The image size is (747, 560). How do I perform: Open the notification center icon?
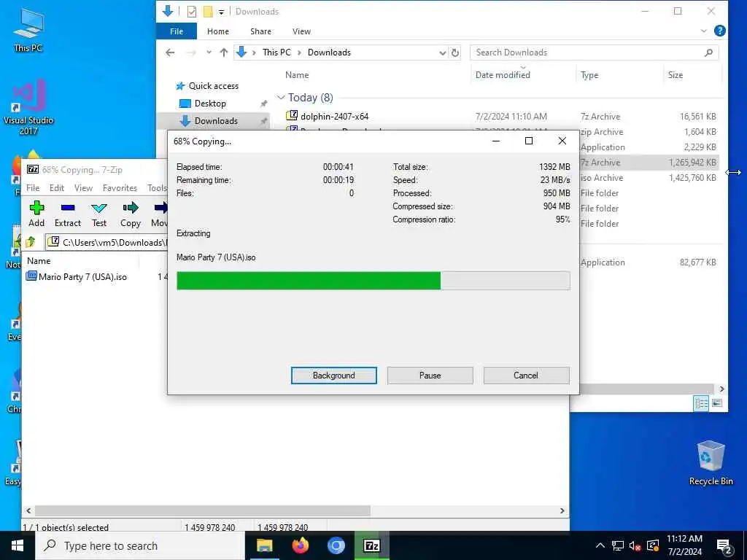pyautogui.click(x=724, y=546)
